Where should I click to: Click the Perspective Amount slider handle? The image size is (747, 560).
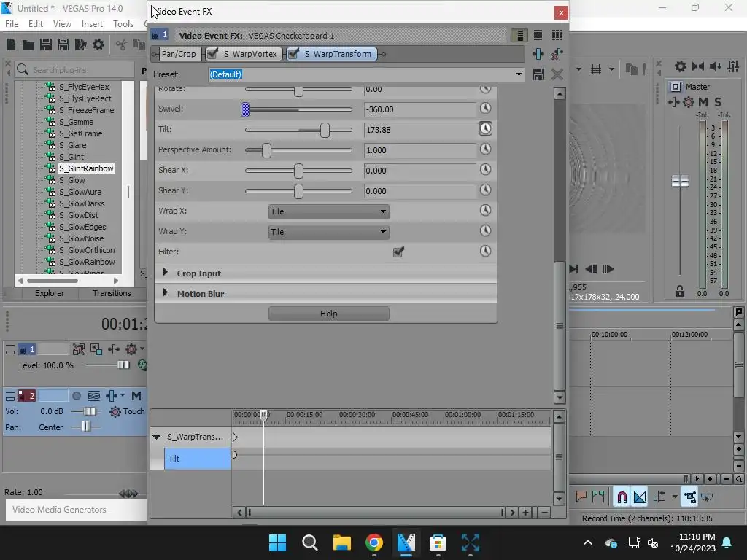[267, 150]
